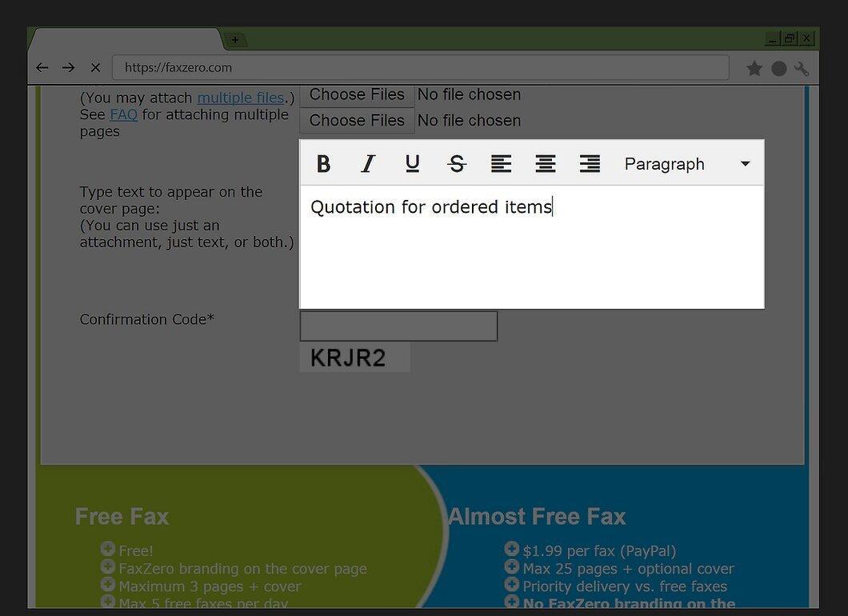
Task: Open a new browser tab
Action: pos(235,39)
